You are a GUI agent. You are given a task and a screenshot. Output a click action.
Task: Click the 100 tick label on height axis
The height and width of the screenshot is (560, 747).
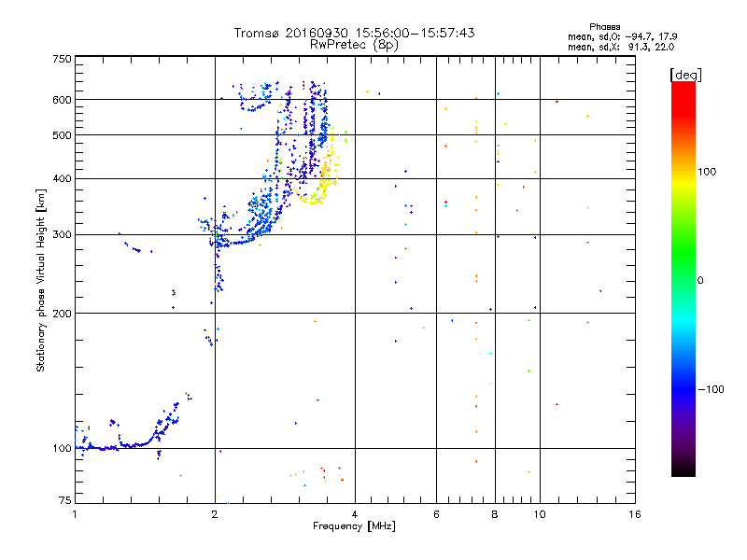[62, 448]
